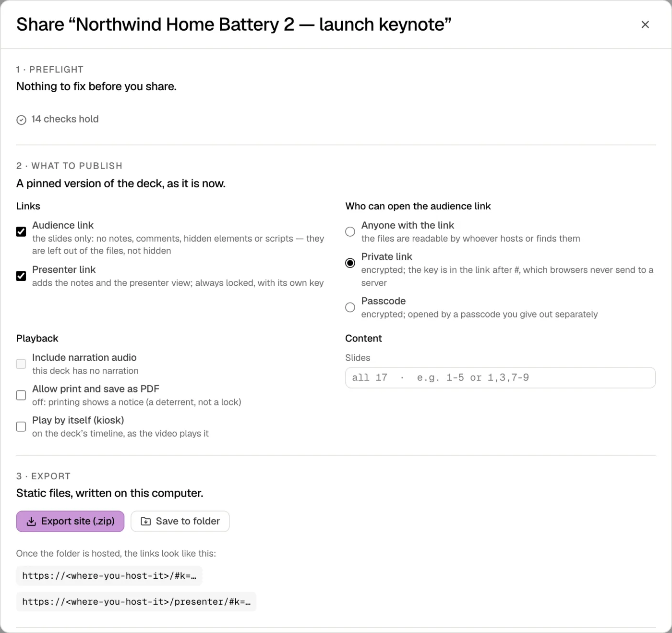Click the "Who can open the audience link" heading
The height and width of the screenshot is (633, 672).
point(418,206)
